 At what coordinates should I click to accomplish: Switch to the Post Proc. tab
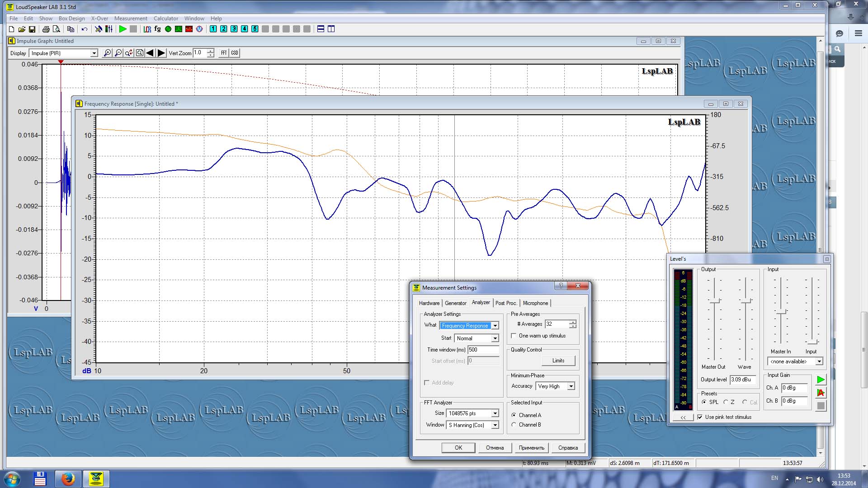[x=506, y=303]
